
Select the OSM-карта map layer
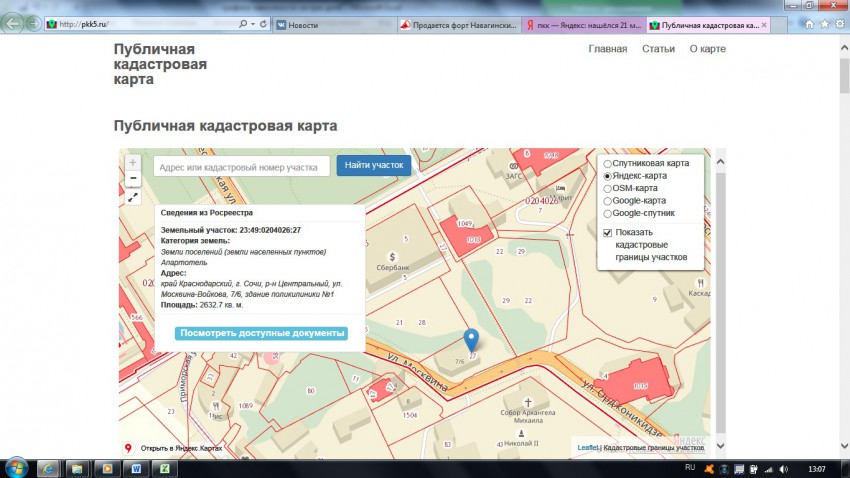click(x=607, y=188)
